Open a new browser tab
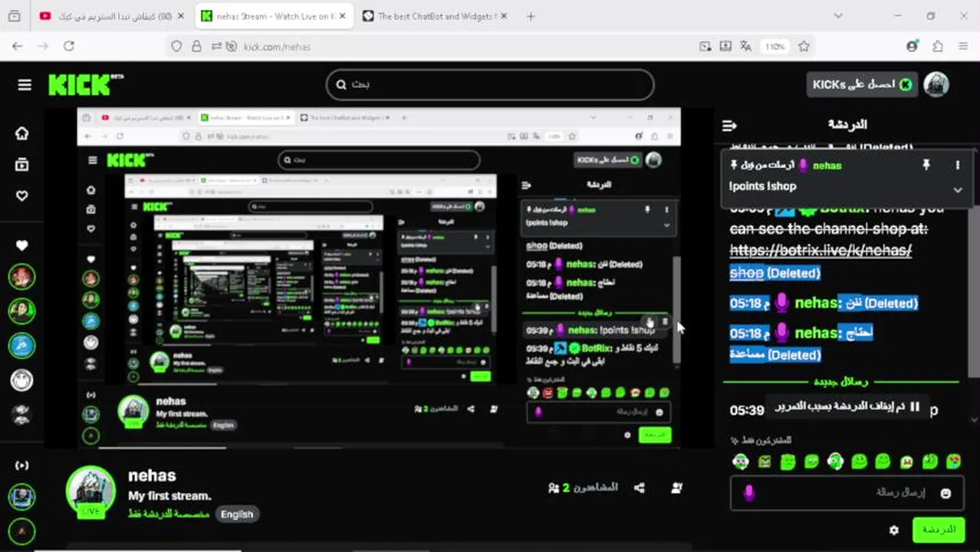Viewport: 980px width, 552px height. [x=531, y=16]
